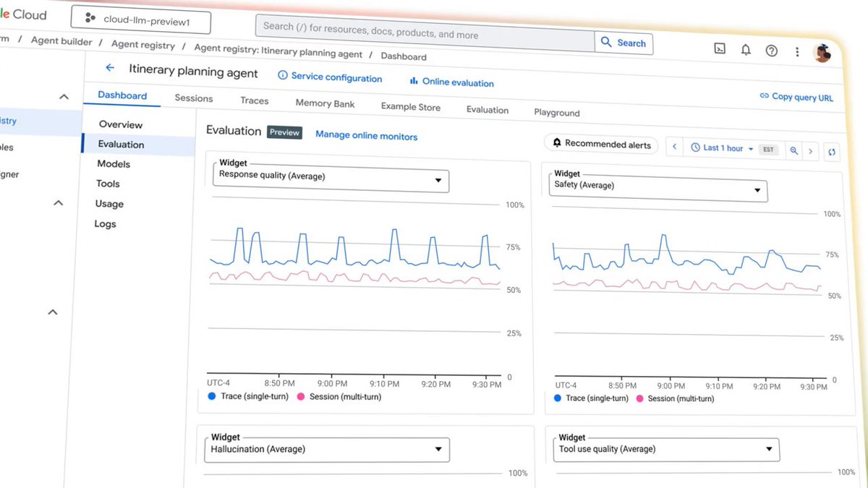Select Tools in the dashboard side menu
Image resolution: width=868 pixels, height=488 pixels.
(108, 184)
